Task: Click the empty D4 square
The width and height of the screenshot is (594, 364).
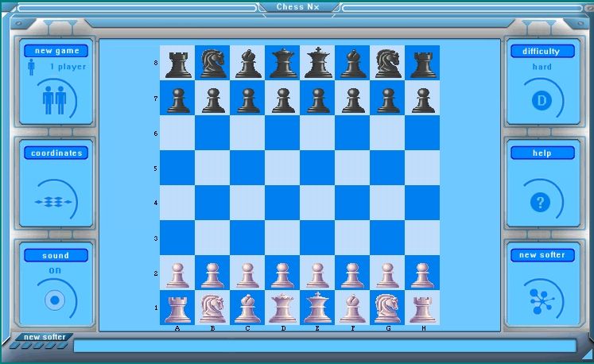Action: point(282,203)
